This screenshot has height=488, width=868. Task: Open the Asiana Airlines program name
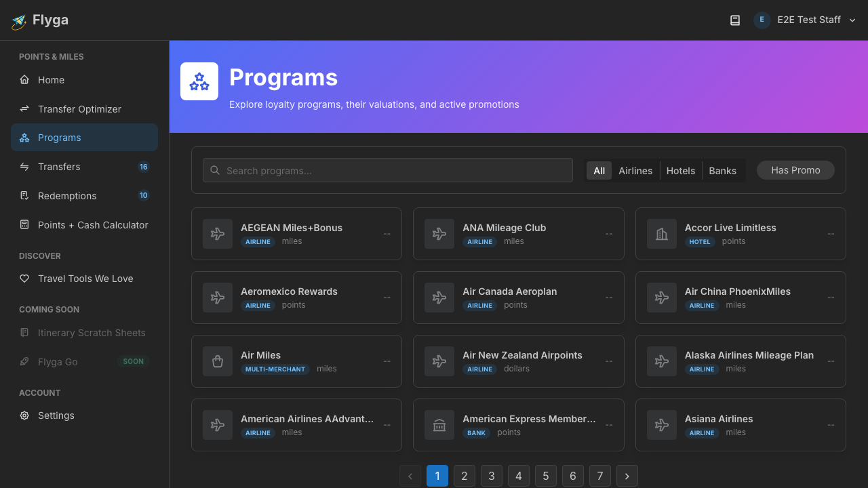[x=719, y=419]
